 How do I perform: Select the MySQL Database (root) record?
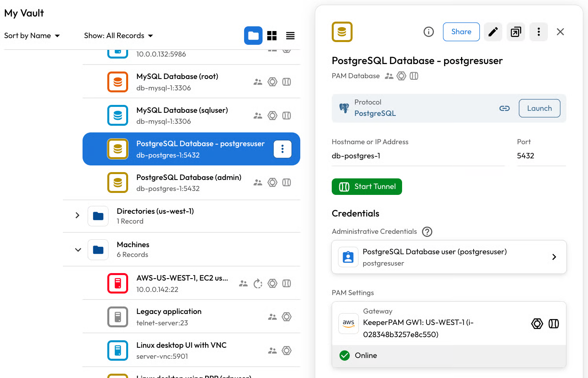177,82
